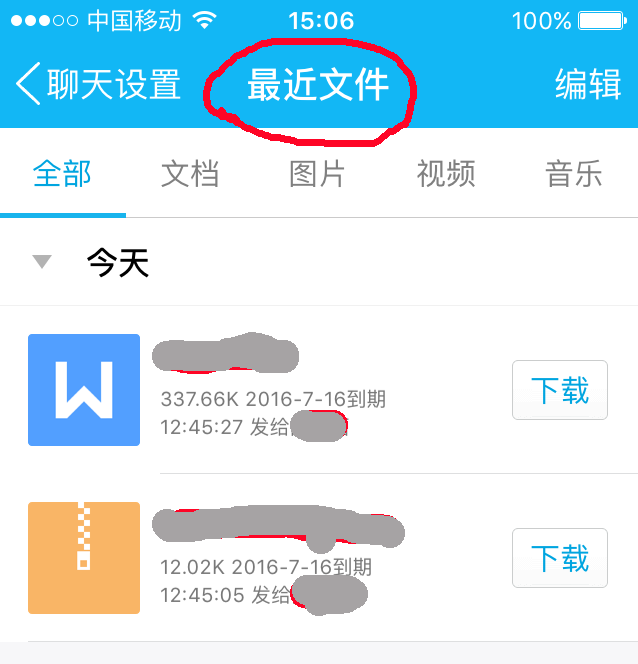Screen dimensions: 638x664
Task: Tap the signal strength dots
Action: [44, 20]
